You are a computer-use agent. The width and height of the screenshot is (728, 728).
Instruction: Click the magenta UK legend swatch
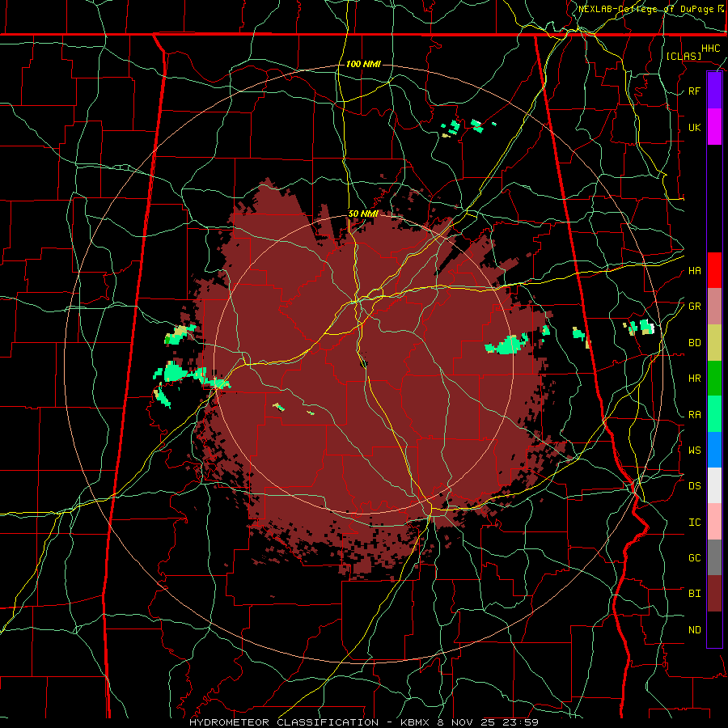tap(714, 127)
